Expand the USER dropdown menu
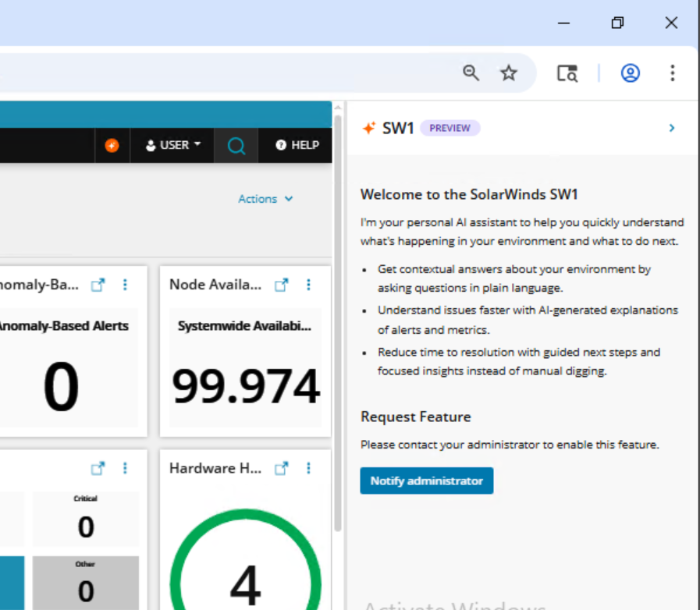 tap(173, 145)
